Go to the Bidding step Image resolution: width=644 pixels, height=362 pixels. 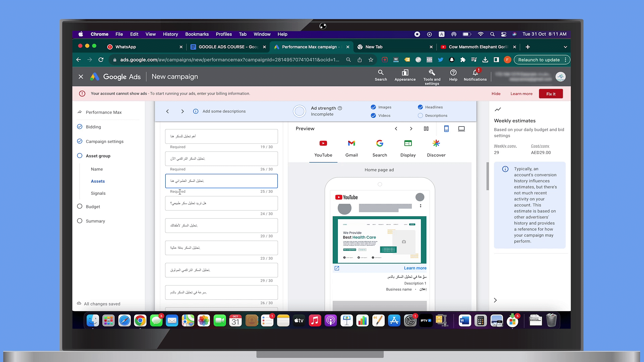point(89,127)
